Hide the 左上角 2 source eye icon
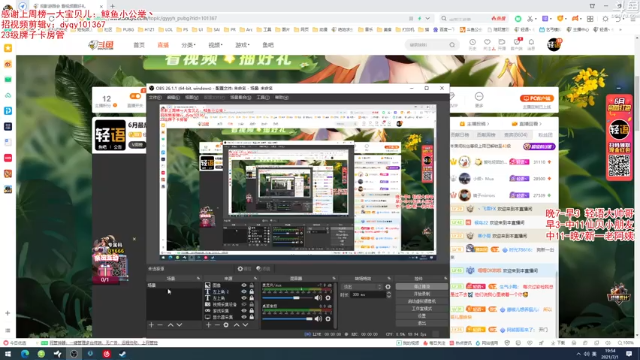The height and width of the screenshot is (360, 640). 244,292
